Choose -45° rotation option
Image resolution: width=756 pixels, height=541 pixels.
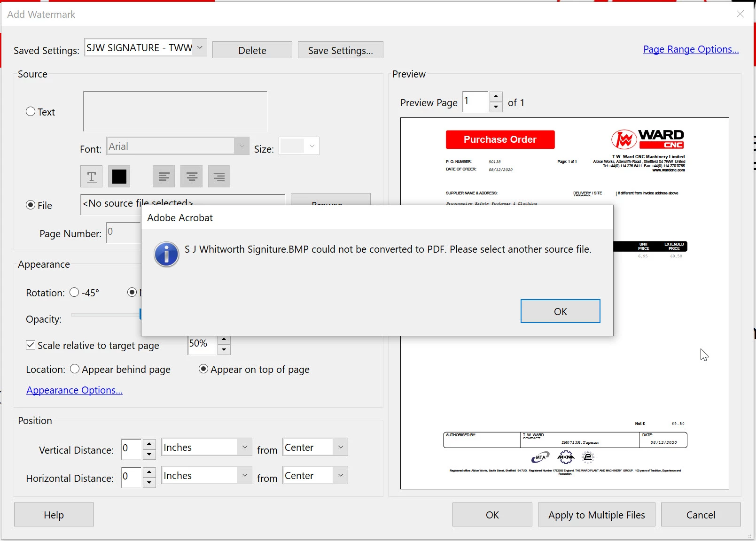pyautogui.click(x=74, y=292)
